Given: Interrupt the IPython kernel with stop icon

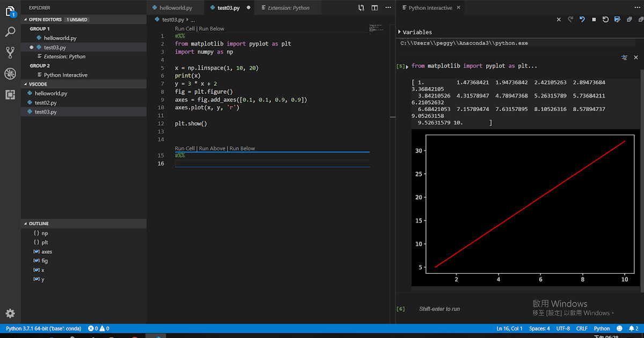Looking at the screenshot, I should (594, 19).
